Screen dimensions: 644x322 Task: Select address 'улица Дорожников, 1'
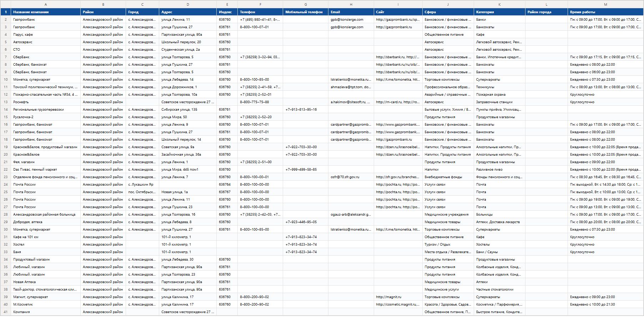[x=188, y=87]
